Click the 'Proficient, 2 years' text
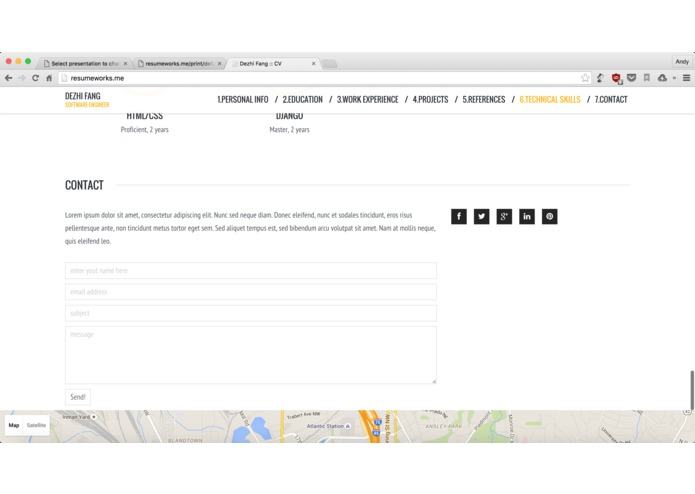Viewport: 695px width, 494px height. coord(144,130)
